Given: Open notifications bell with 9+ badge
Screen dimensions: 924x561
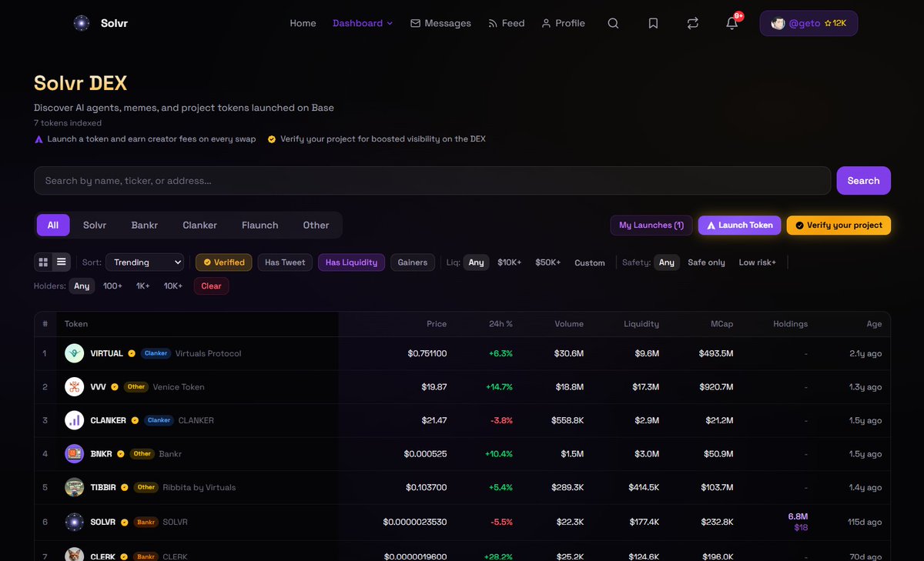Looking at the screenshot, I should [732, 23].
